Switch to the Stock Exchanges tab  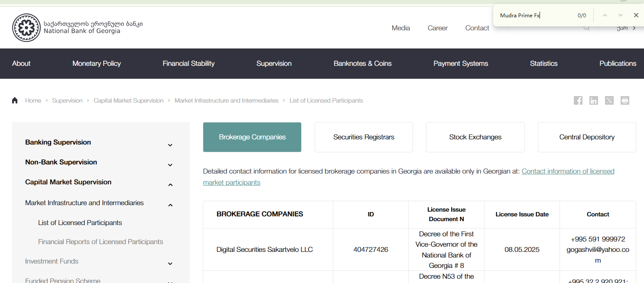pyautogui.click(x=475, y=137)
